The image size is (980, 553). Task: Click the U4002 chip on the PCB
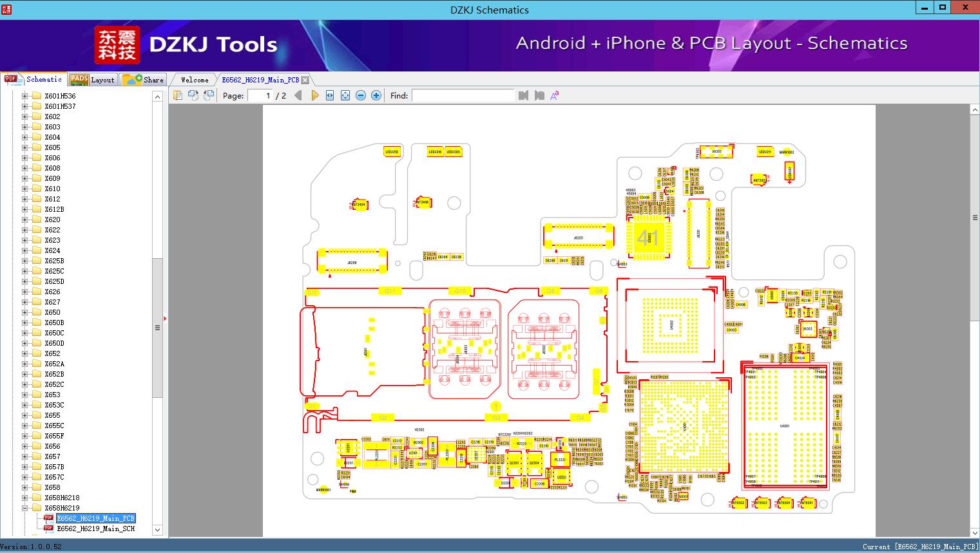(671, 324)
